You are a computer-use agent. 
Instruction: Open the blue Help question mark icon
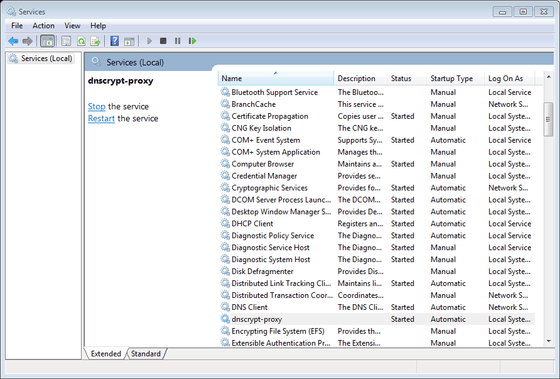point(115,41)
